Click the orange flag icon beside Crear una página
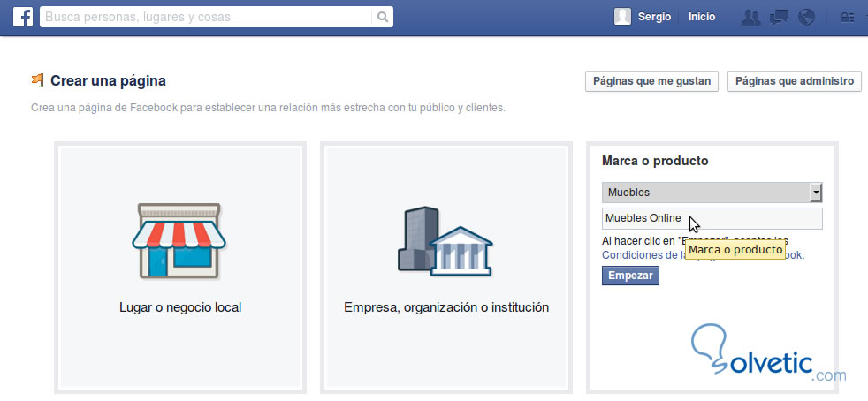868x401 pixels. click(x=38, y=80)
